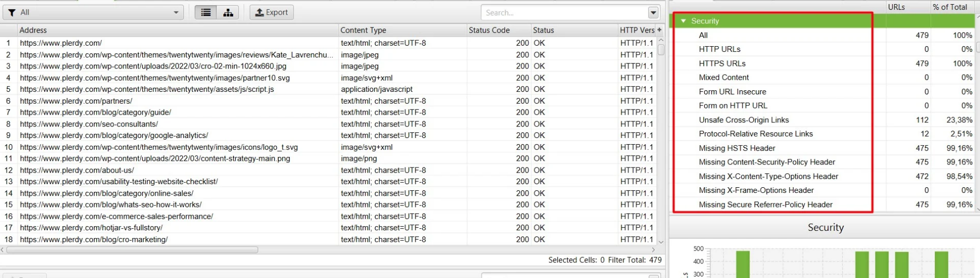Select Missing Content-Security-Policy Header row
Image resolution: width=980 pixels, height=278 pixels.
[x=767, y=162]
